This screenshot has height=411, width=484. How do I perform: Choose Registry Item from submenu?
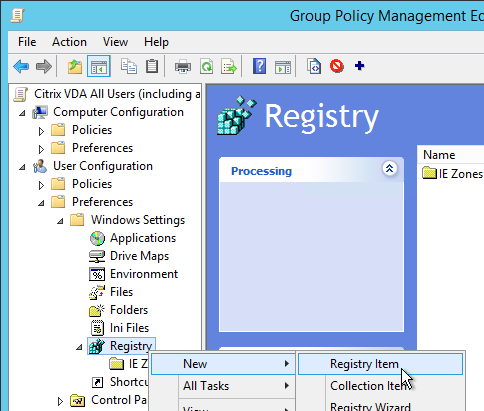pos(380,364)
